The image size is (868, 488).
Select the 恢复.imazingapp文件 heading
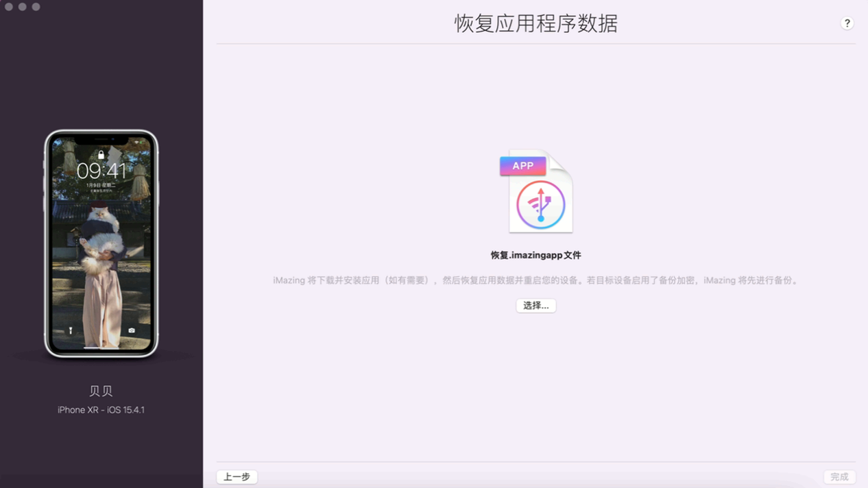(535, 254)
